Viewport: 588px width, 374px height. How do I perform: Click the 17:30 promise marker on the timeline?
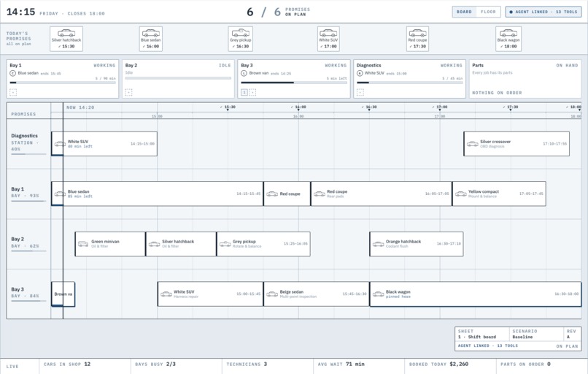point(511,107)
